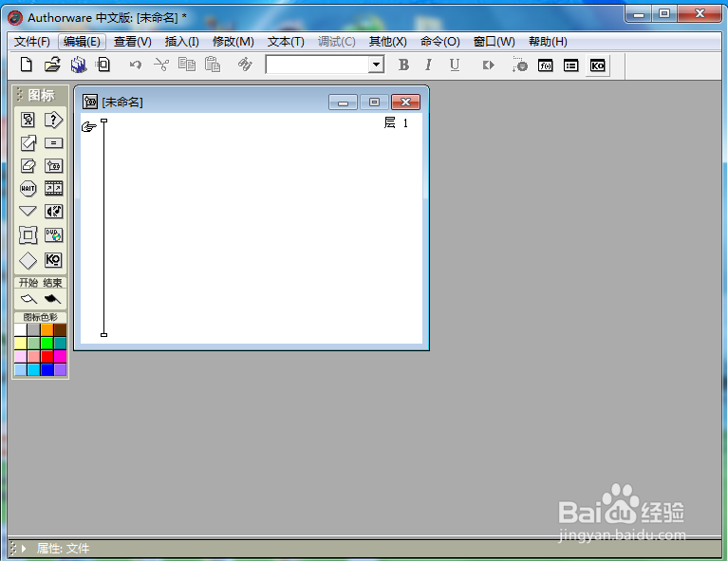This screenshot has height=561, width=728.
Task: Pick the black Stop flag
Action: coord(52,299)
